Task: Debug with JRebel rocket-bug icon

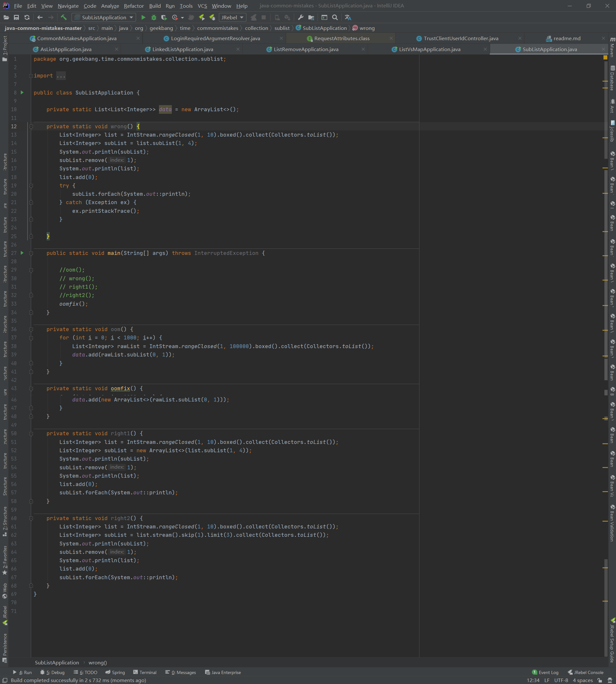Action: tap(212, 18)
